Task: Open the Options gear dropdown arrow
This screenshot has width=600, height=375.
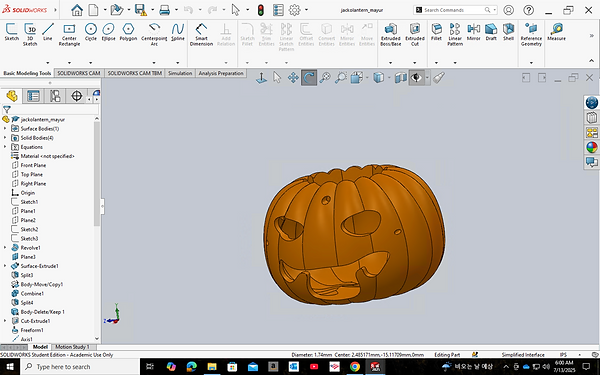Action: point(306,10)
